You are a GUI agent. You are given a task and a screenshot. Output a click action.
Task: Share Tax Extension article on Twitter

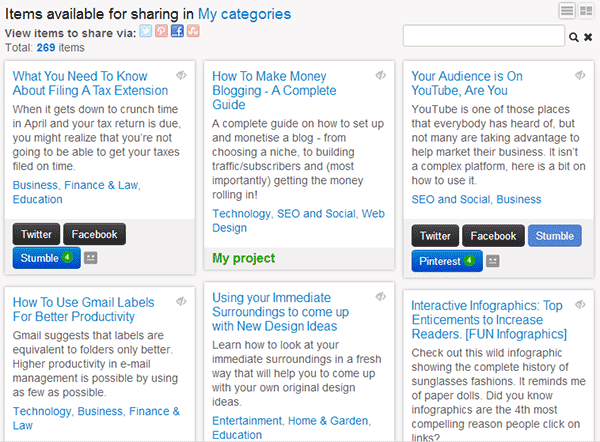coord(36,234)
